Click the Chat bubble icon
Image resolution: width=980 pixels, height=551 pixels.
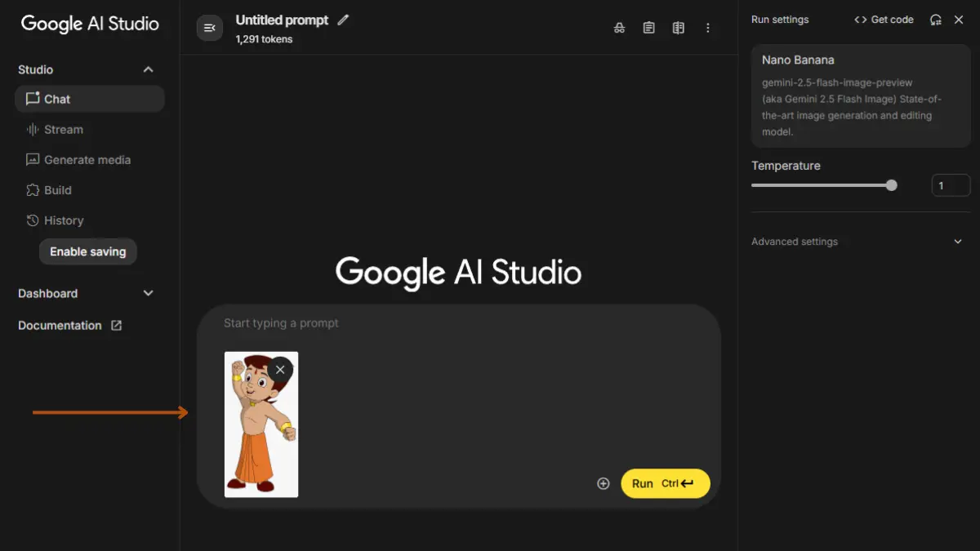(33, 99)
